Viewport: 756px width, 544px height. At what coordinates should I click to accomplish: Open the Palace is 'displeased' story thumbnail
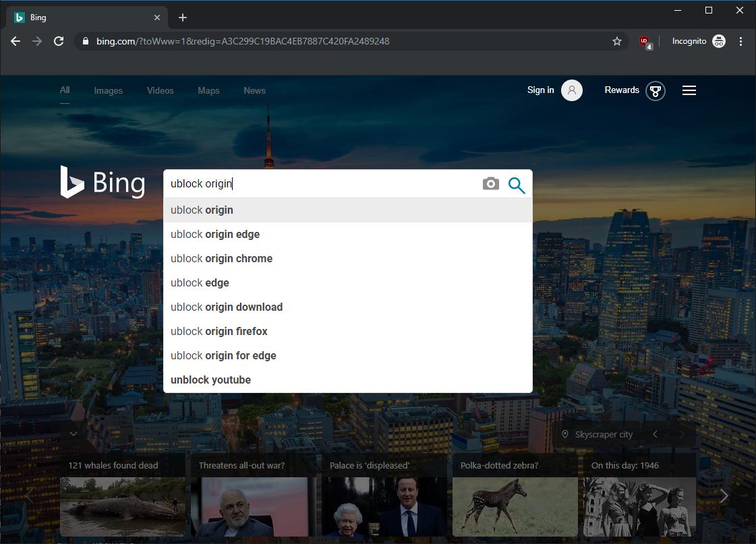click(384, 506)
